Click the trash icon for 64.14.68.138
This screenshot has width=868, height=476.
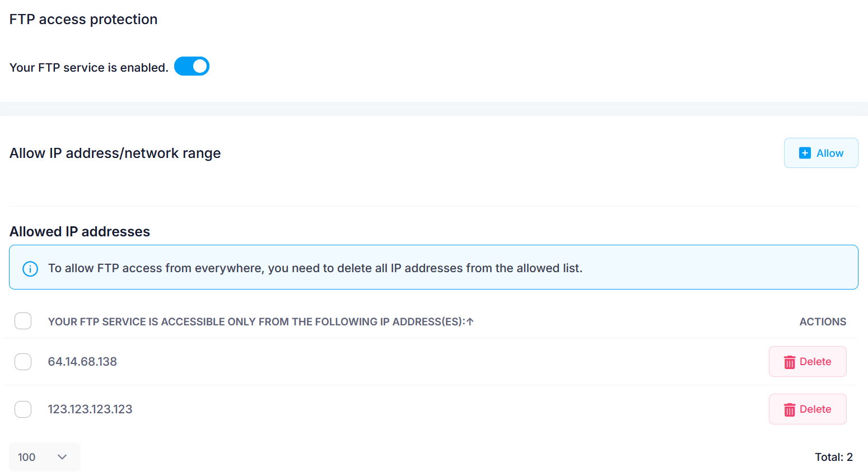click(790, 362)
